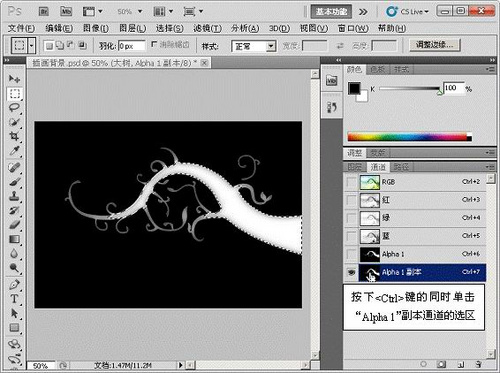Image resolution: width=500 pixels, height=373 pixels.
Task: Delete current channel trash icon
Action: [479, 364]
